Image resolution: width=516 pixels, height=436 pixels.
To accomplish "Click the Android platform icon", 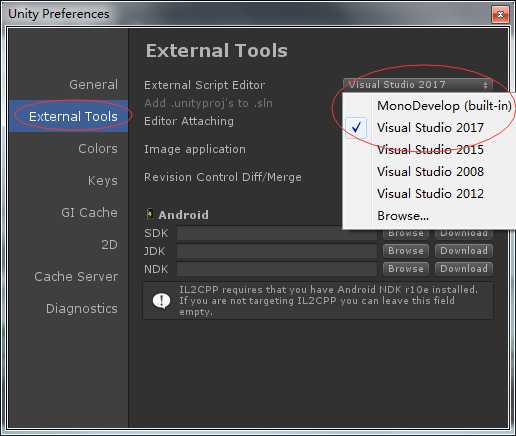I will pos(149,214).
